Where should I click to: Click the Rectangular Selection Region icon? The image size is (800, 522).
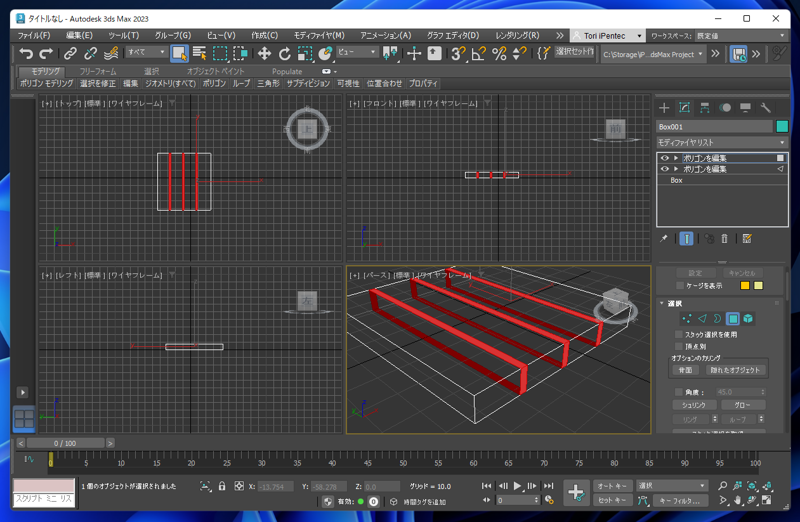(220, 53)
